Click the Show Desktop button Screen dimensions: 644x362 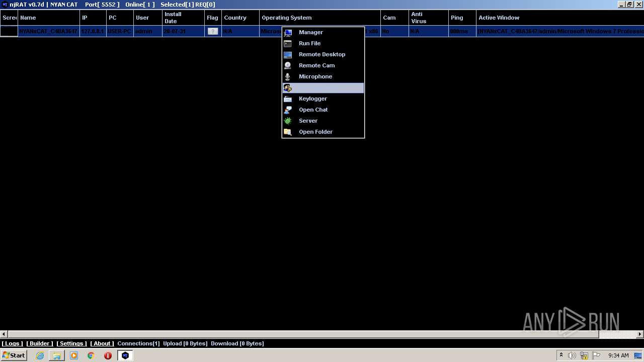tap(638, 355)
